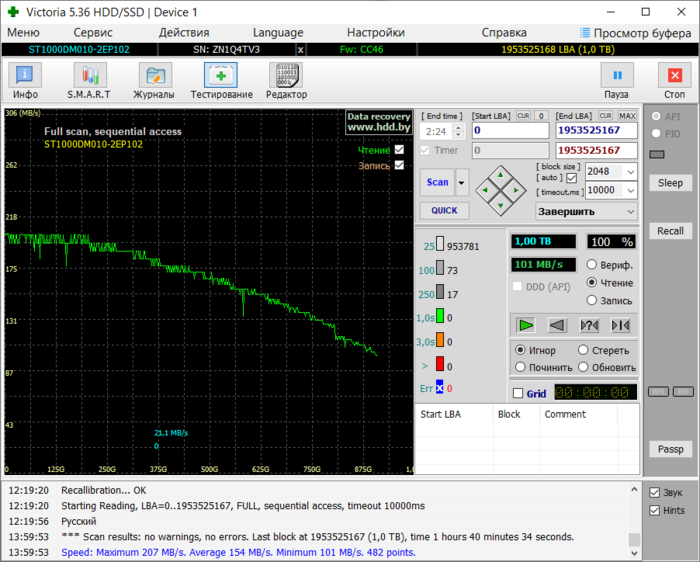This screenshot has height=562, width=700.
Task: Click the Start LBA input field
Action: pyautogui.click(x=510, y=130)
